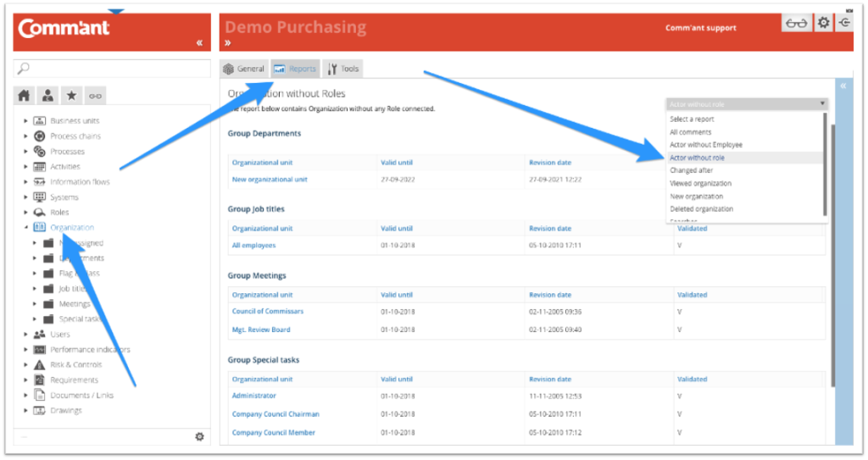This screenshot has width=868, height=460.
Task: Switch to the General tab
Action: [244, 69]
